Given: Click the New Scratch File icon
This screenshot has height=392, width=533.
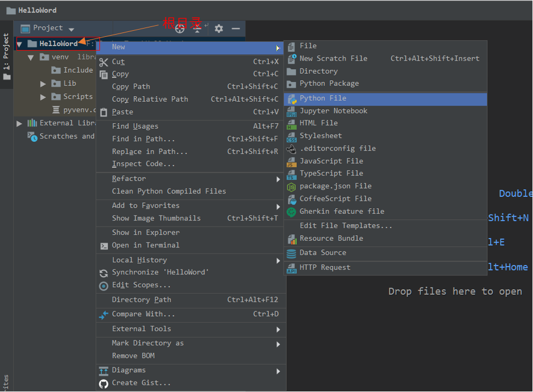Looking at the screenshot, I should point(292,59).
